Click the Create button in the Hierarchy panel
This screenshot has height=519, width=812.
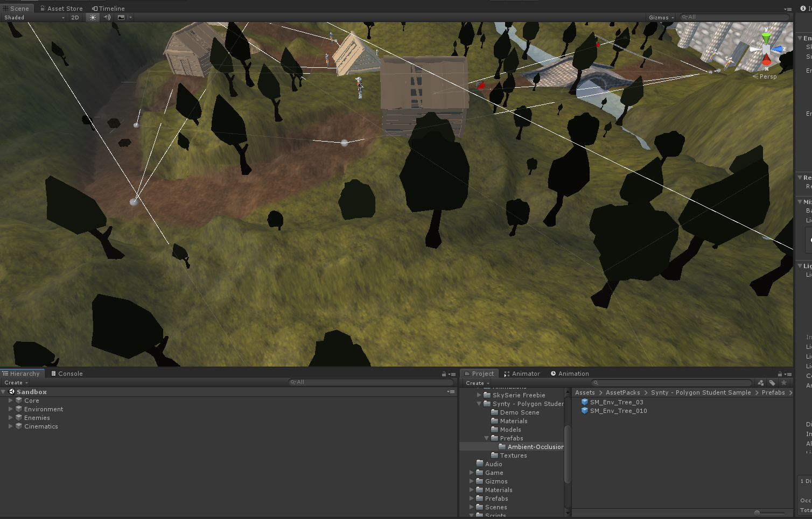(x=15, y=382)
